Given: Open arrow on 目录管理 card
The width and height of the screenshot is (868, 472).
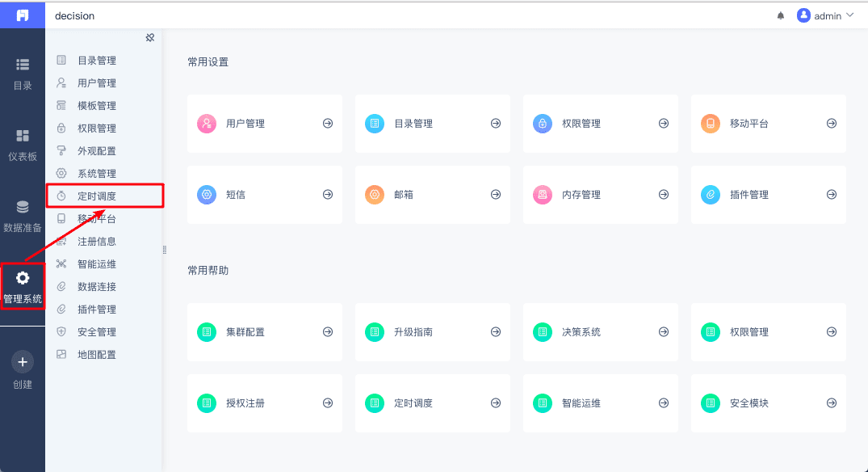Looking at the screenshot, I should click(496, 124).
